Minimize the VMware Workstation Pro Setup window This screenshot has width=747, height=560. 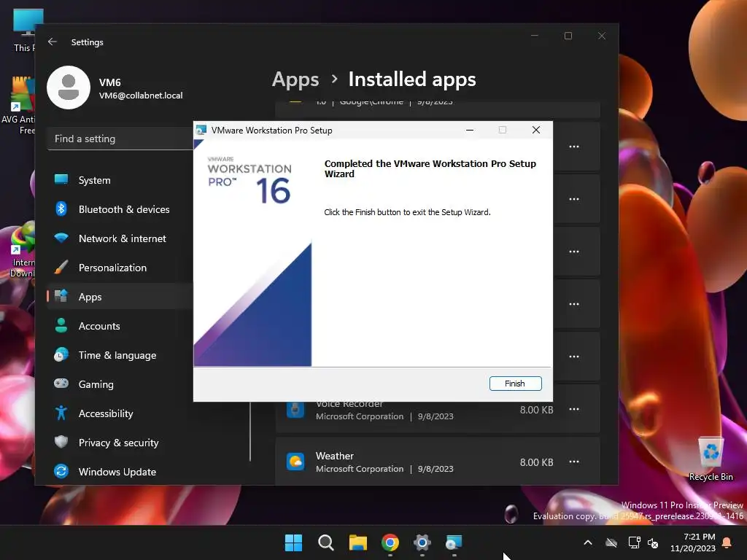470,130
